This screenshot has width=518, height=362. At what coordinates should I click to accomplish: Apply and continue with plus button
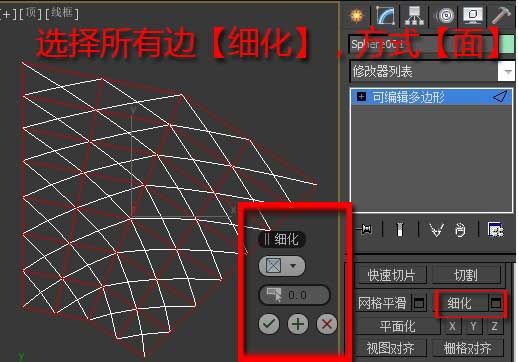(298, 324)
